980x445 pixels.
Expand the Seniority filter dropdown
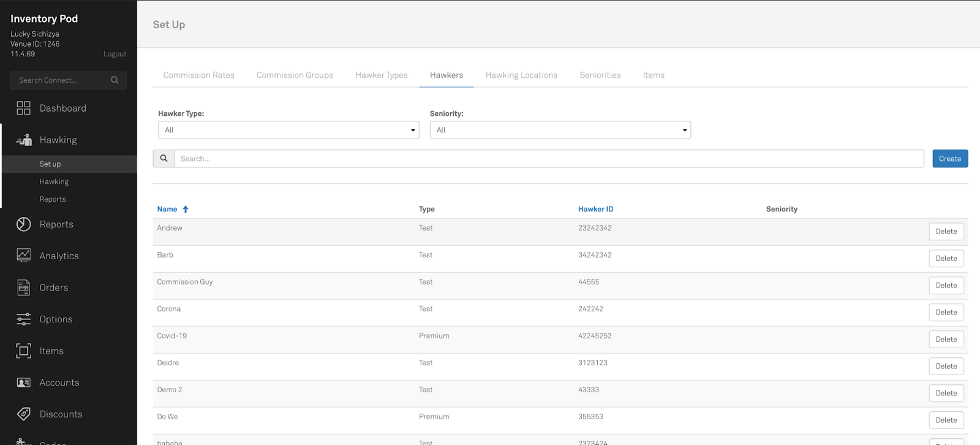point(560,130)
